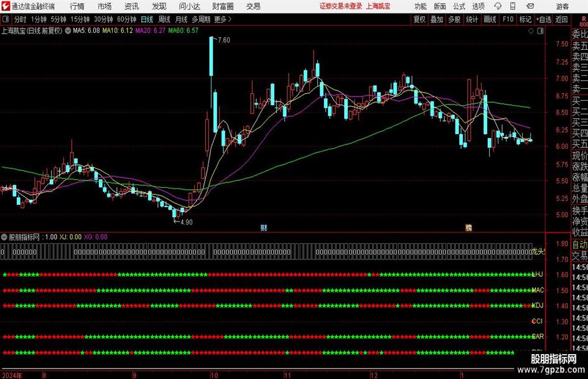Viewport: 588px width, 379px height.
Task: Switch to 1分钟 period tab
Action: 38,19
